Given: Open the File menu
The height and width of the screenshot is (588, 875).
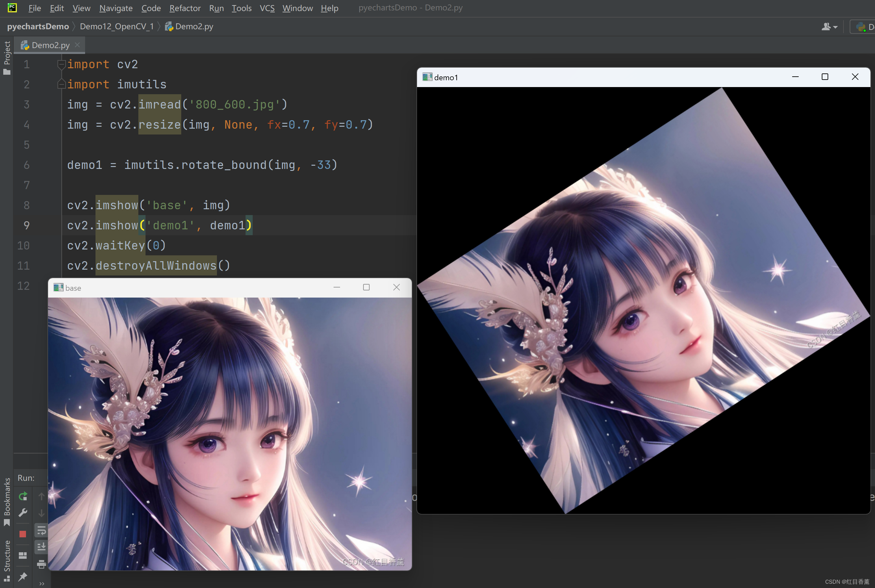Looking at the screenshot, I should click(34, 8).
